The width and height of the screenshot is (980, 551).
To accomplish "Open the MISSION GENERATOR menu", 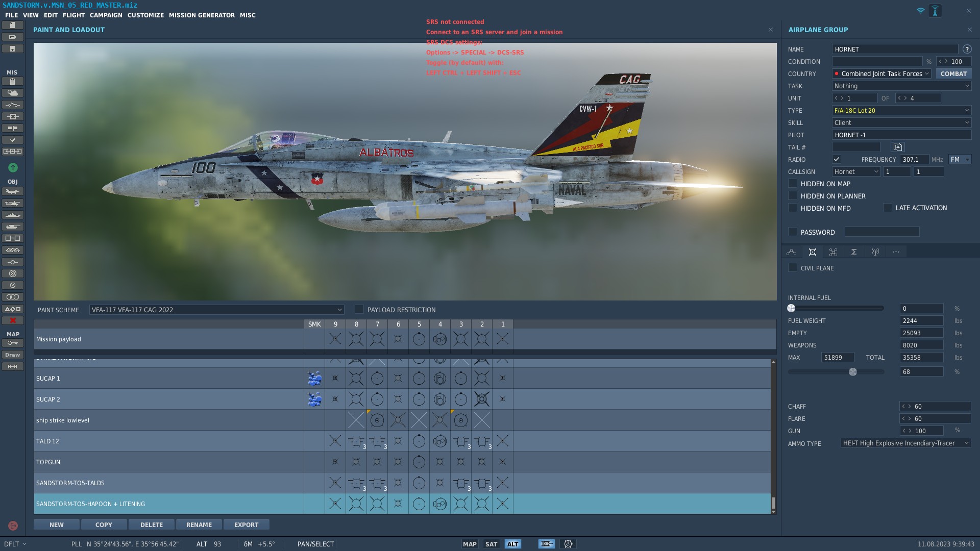I will pos(202,15).
